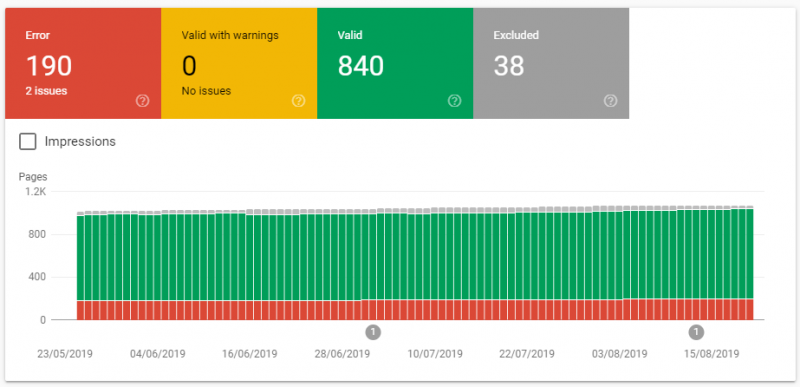Select the red Error status card

(x=83, y=63)
